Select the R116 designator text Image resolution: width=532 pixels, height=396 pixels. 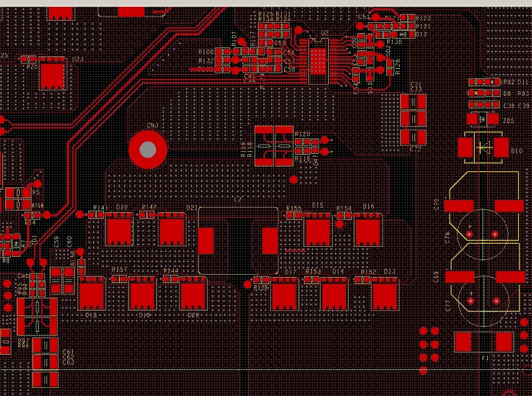tap(303, 158)
